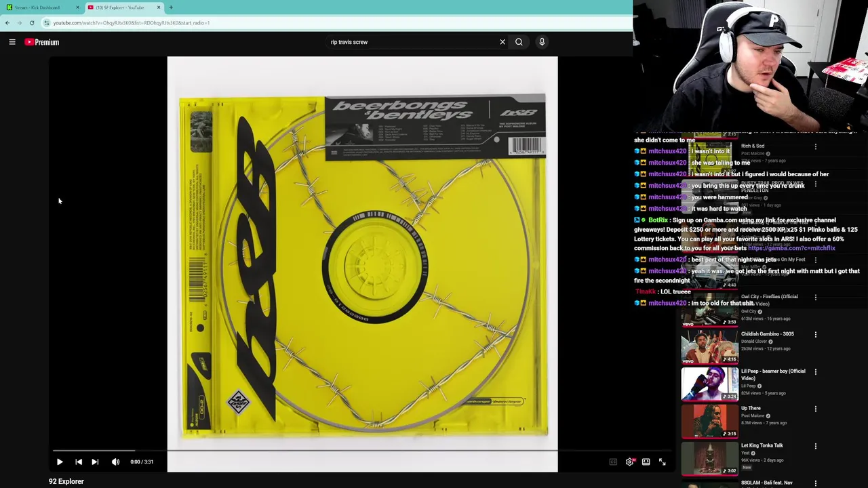The image size is (868, 488).
Task: Play the video with the play button
Action: (60, 462)
